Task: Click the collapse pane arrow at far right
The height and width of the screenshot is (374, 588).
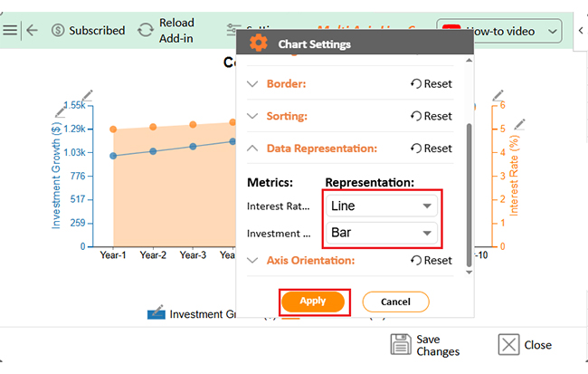Action: (581, 31)
